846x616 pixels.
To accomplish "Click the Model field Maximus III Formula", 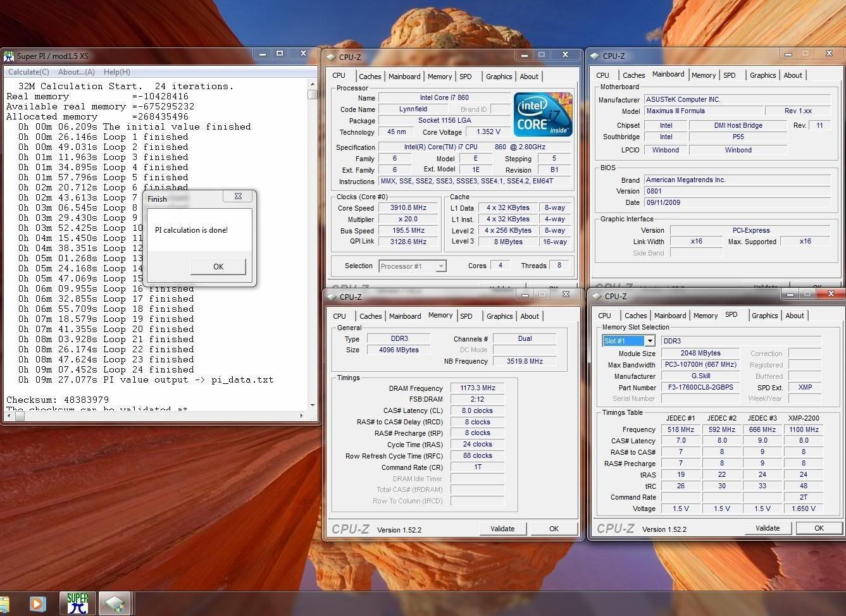I will 702,111.
